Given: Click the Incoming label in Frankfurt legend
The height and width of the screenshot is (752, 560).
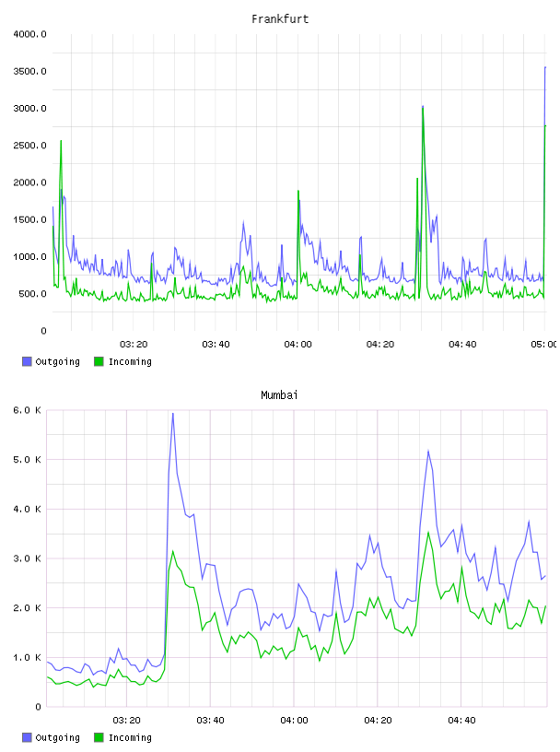Looking at the screenshot, I should pyautogui.click(x=130, y=361).
